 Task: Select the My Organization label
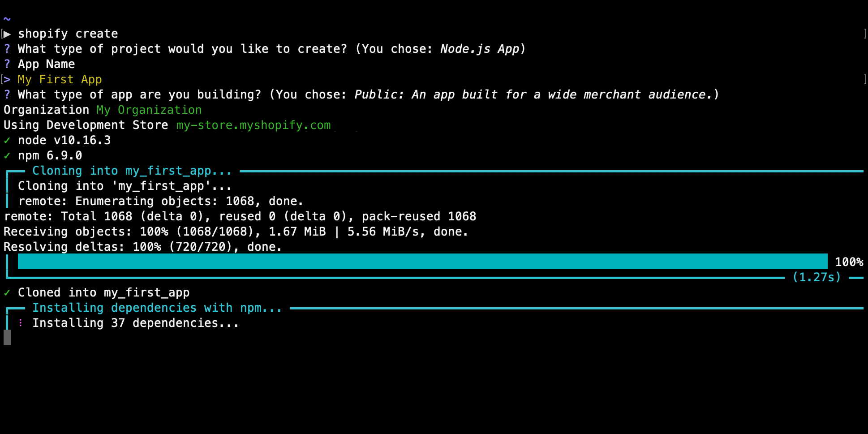pyautogui.click(x=148, y=109)
